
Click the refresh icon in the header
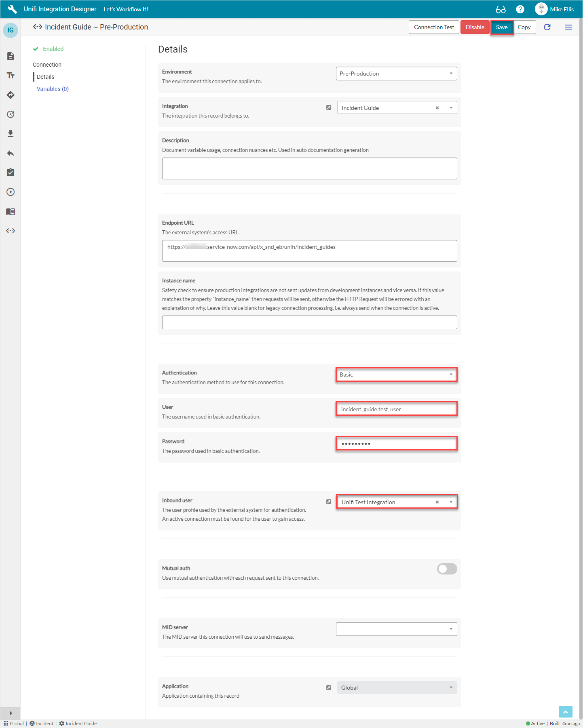tap(547, 27)
